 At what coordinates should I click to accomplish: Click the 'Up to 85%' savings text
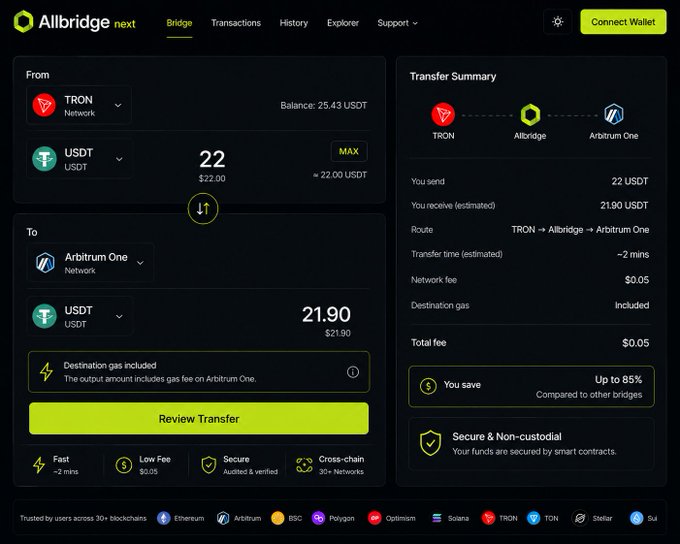click(618, 380)
